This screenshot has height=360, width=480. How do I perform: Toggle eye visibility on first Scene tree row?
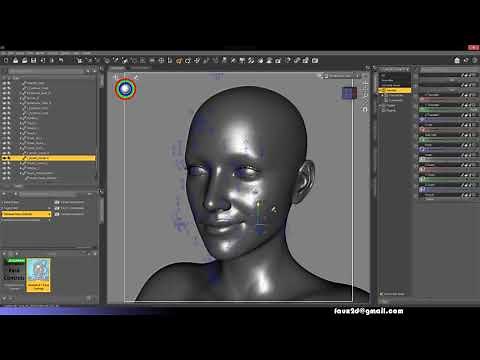coord(4,83)
